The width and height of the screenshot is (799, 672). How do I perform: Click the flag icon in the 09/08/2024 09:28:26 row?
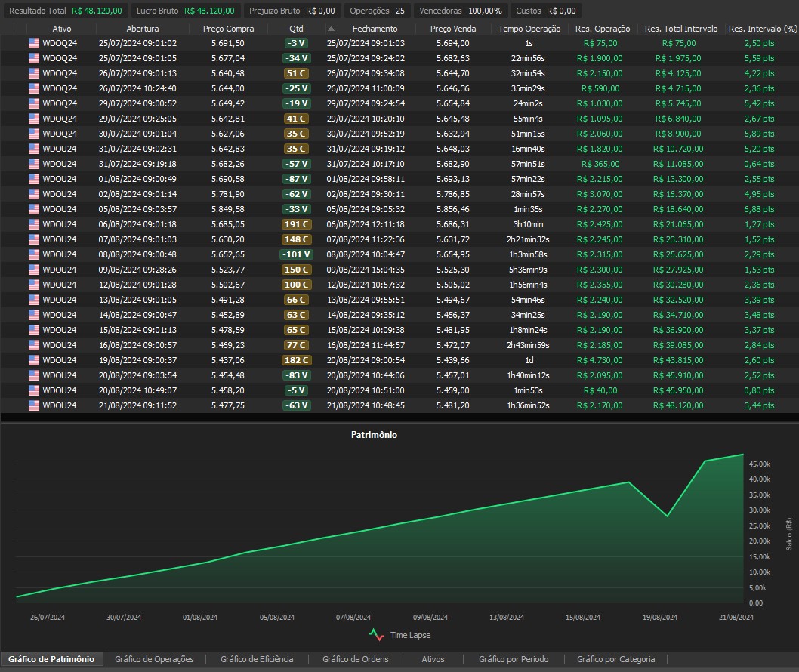pyautogui.click(x=33, y=270)
